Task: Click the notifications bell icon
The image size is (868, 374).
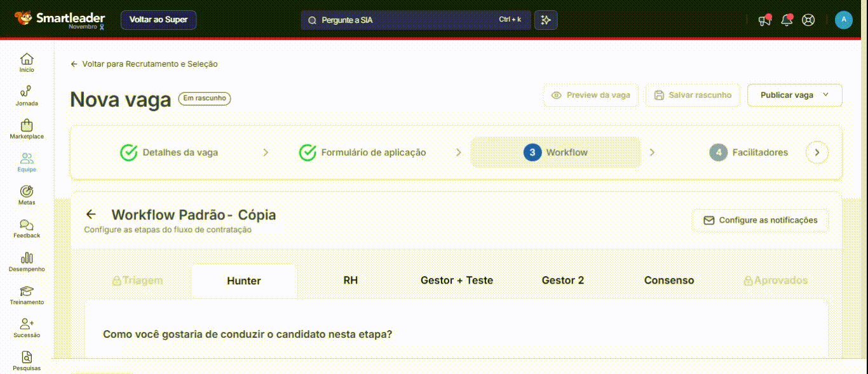Action: click(x=787, y=20)
